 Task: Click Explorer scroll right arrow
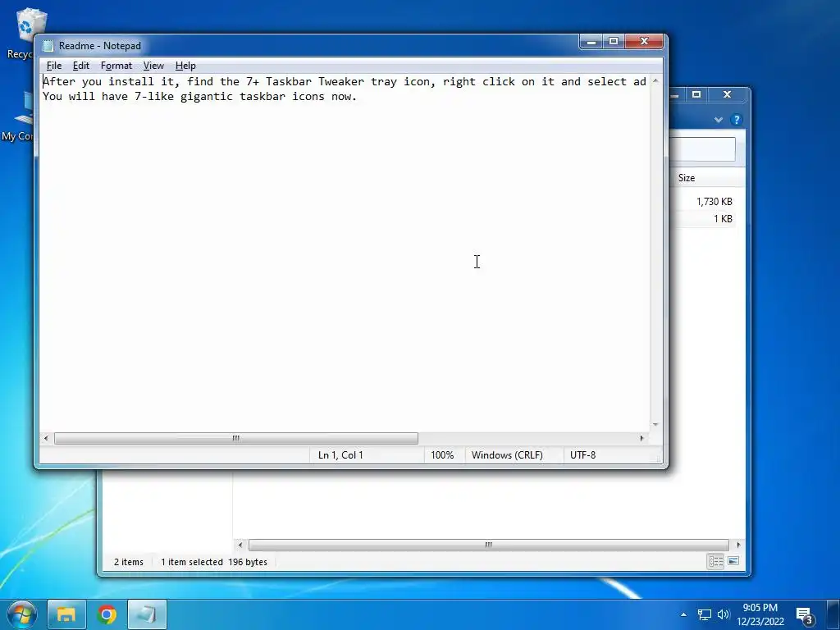[x=739, y=545]
